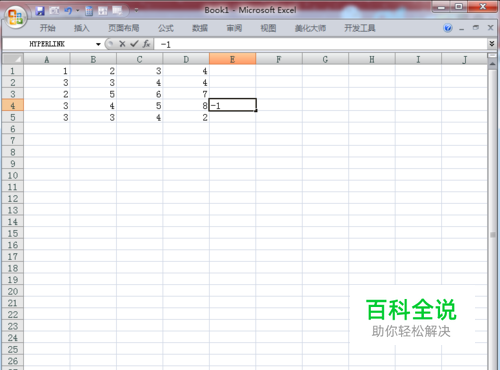Image resolution: width=500 pixels, height=370 pixels.
Task: Click active cell E4 showing -1
Action: tap(232, 105)
